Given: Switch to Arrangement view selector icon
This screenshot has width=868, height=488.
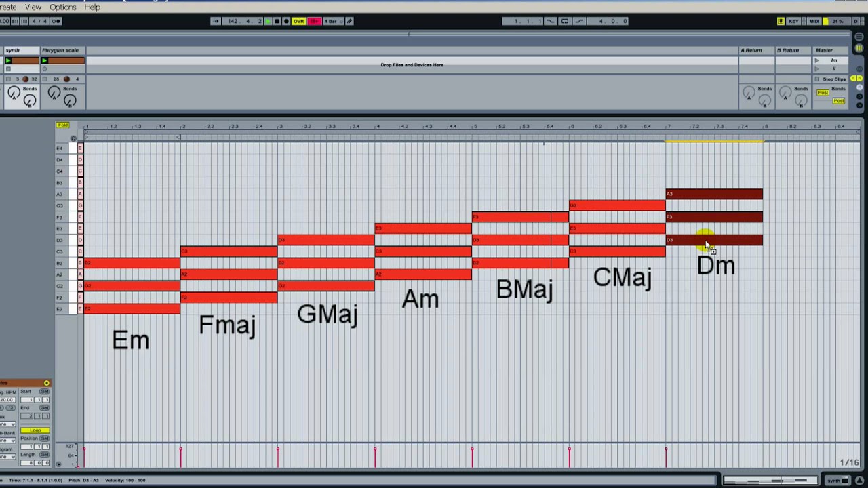Looking at the screenshot, I should pyautogui.click(x=859, y=37).
